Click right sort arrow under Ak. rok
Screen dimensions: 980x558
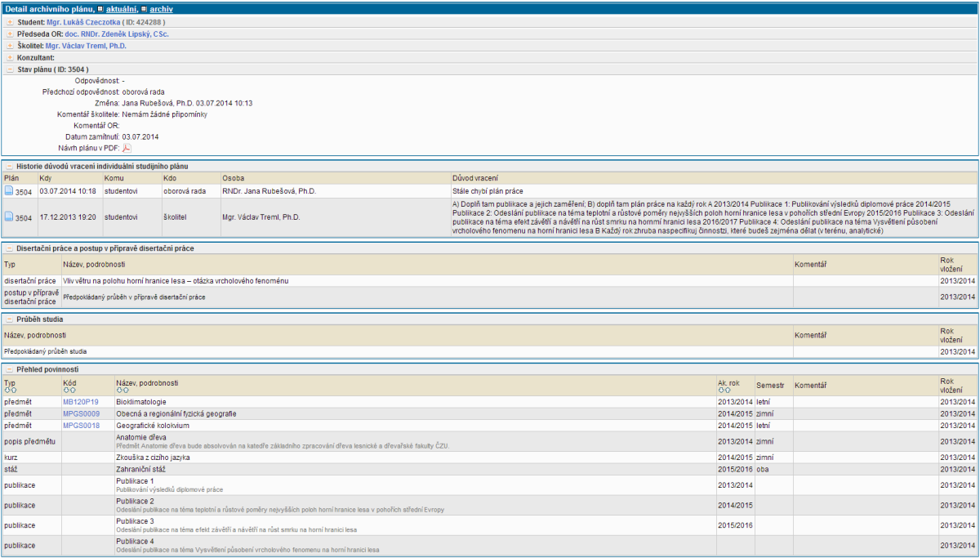pos(726,390)
